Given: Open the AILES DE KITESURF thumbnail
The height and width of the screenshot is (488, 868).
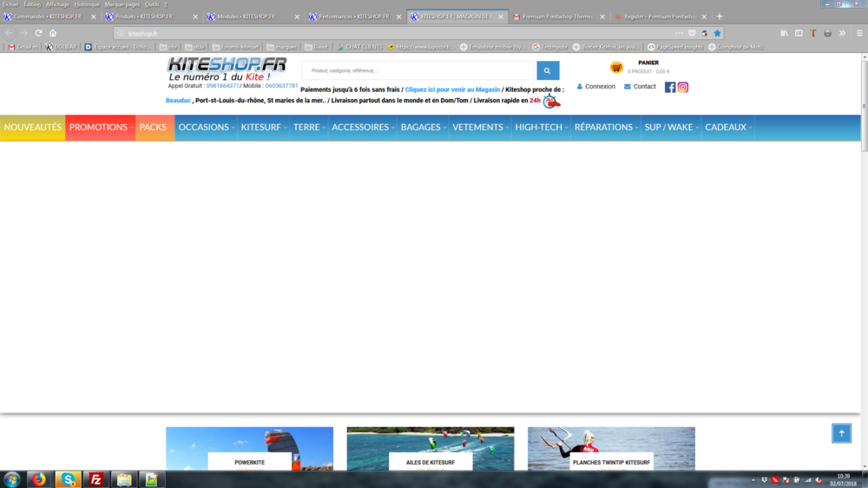Looking at the screenshot, I should pyautogui.click(x=431, y=449).
